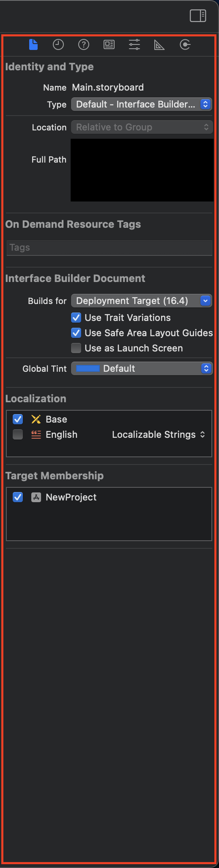Open the Global Tint dropdown

click(141, 368)
